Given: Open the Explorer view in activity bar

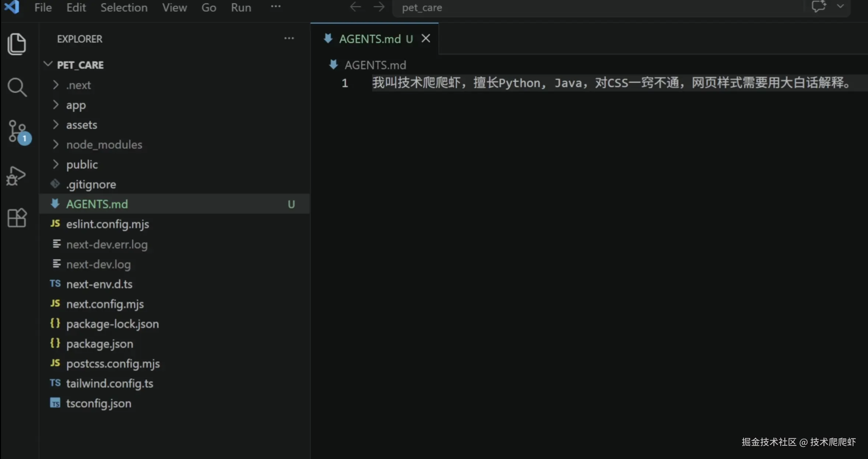Looking at the screenshot, I should [17, 44].
